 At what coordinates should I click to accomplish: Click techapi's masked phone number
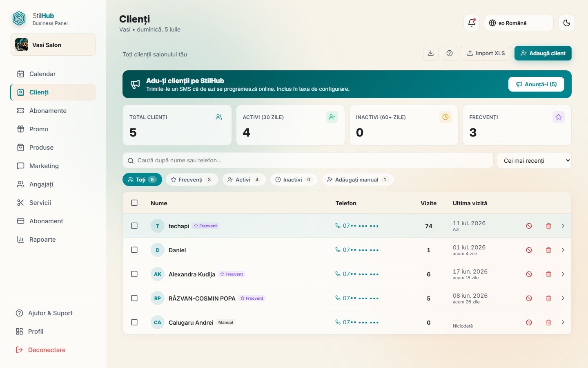[357, 226]
